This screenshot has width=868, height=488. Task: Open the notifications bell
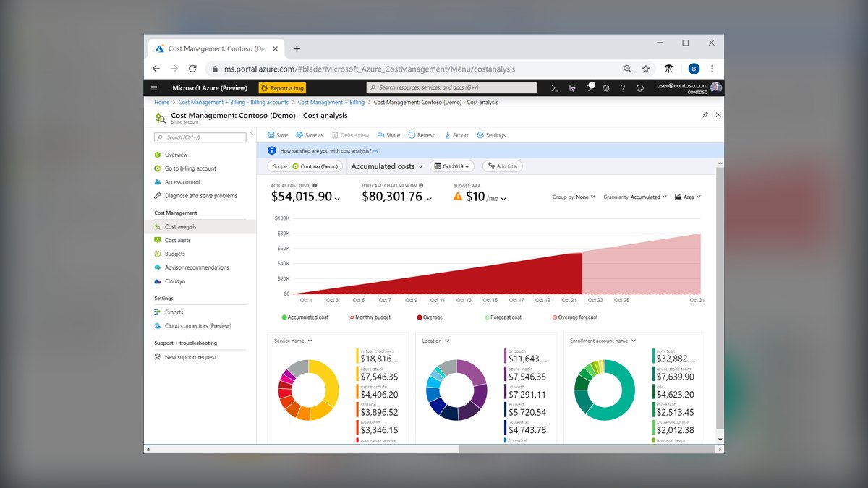tap(589, 87)
